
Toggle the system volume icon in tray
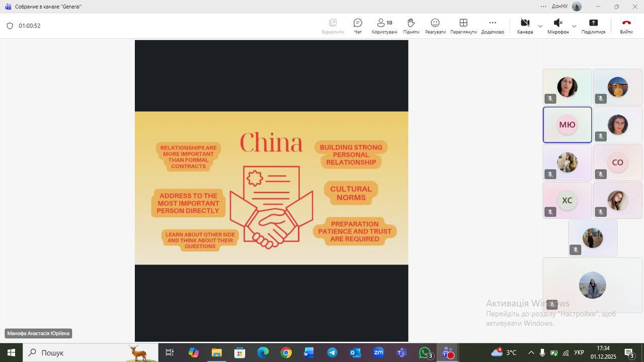542,353
